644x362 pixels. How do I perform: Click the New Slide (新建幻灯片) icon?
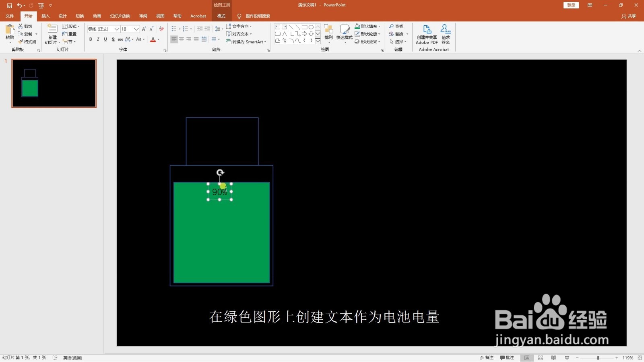point(52,29)
